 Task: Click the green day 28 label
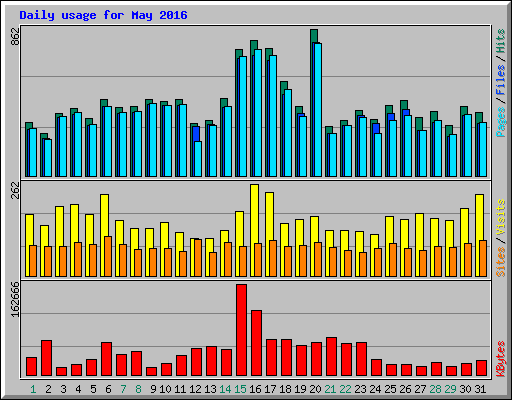pos(435,389)
